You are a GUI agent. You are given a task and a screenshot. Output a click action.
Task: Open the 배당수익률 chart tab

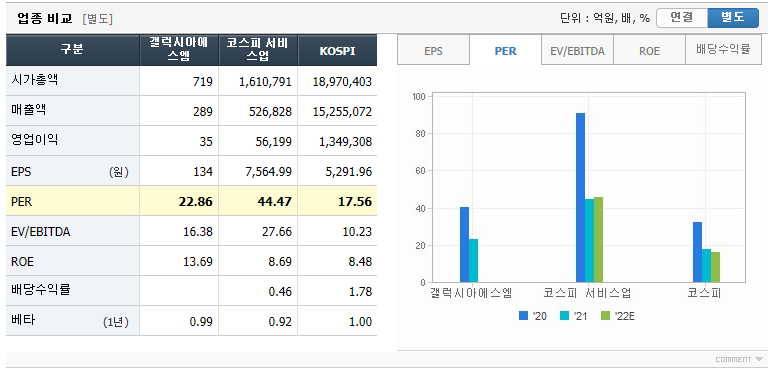click(x=723, y=50)
